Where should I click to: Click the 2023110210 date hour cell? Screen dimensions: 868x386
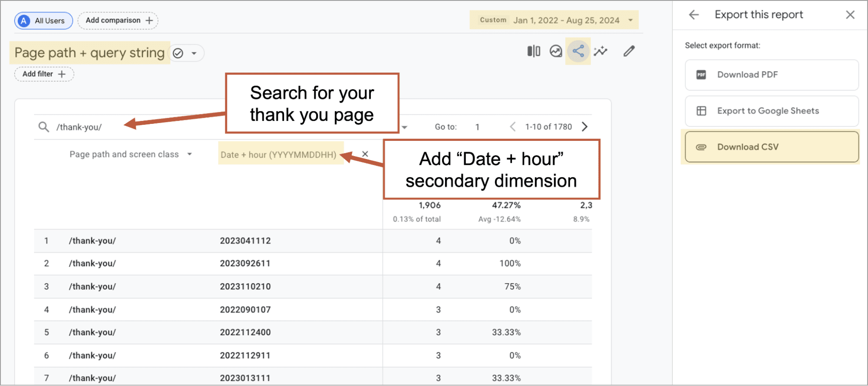tap(245, 286)
